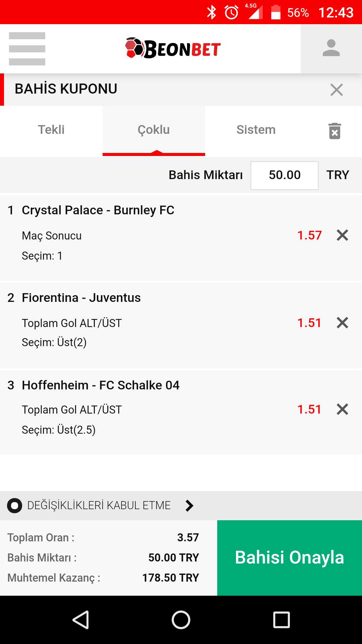
Task: Open the user account profile icon
Action: (x=331, y=49)
